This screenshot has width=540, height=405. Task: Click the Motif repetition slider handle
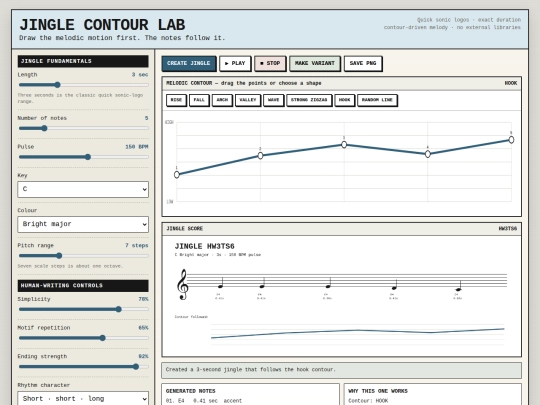103,338
